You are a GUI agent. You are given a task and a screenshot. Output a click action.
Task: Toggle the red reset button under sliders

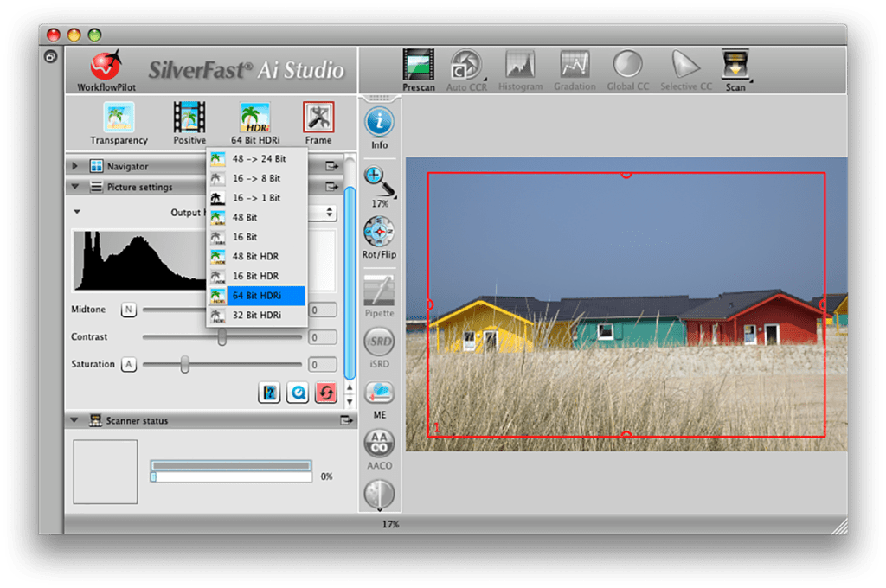(325, 393)
